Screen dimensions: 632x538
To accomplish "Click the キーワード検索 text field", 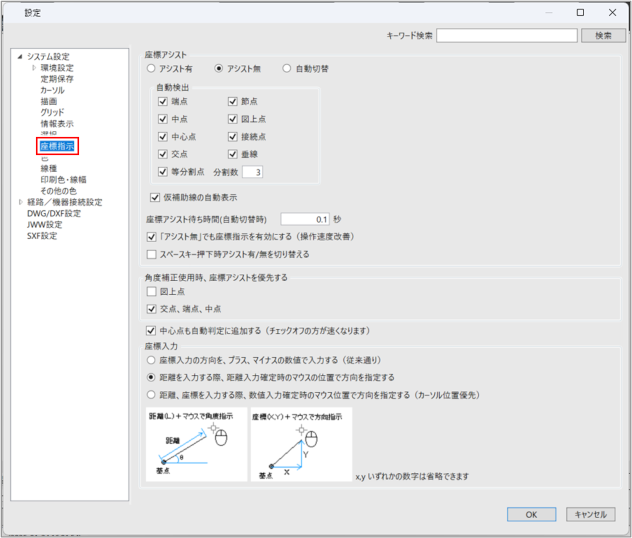I will click(505, 35).
